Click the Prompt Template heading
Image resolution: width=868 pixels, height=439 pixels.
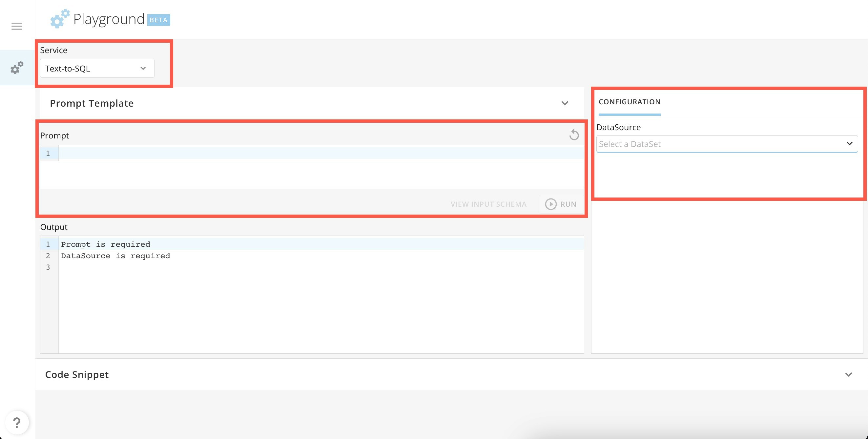[92, 103]
